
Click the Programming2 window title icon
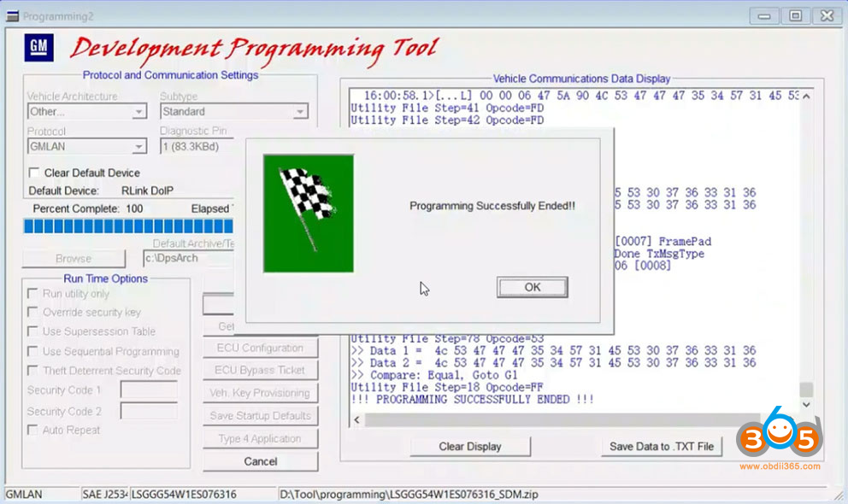pyautogui.click(x=11, y=16)
